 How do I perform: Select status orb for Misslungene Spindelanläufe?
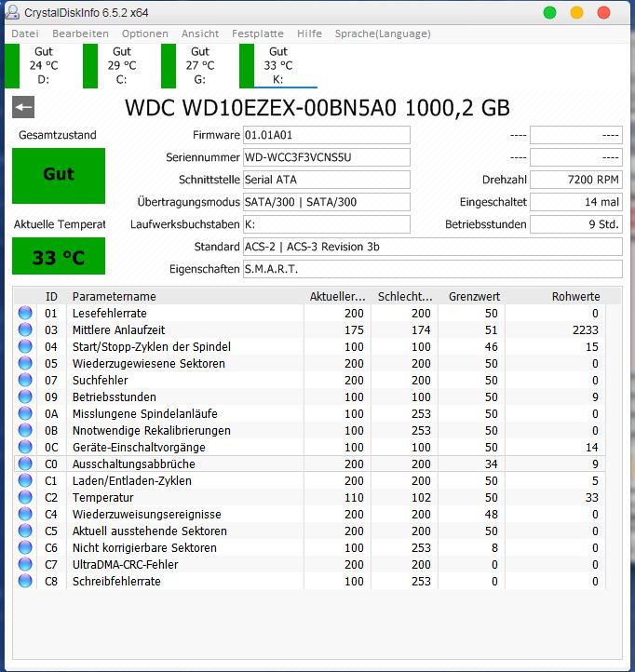(x=25, y=413)
